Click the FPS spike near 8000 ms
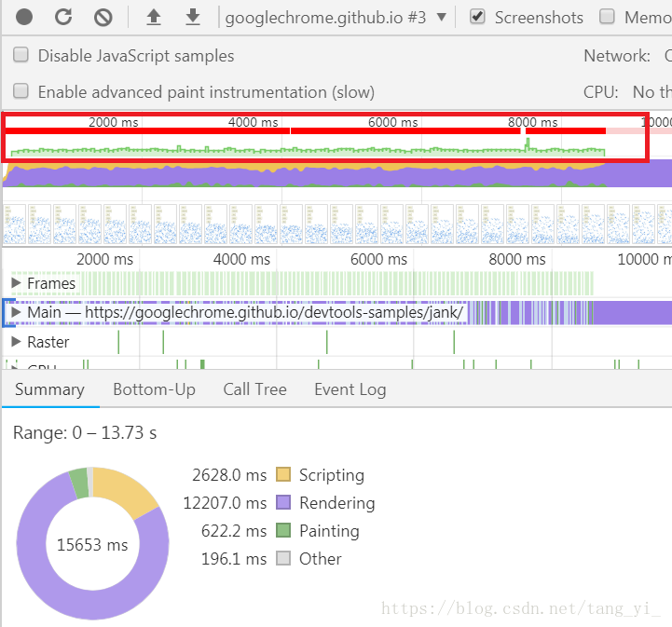The image size is (672, 627). (528, 144)
